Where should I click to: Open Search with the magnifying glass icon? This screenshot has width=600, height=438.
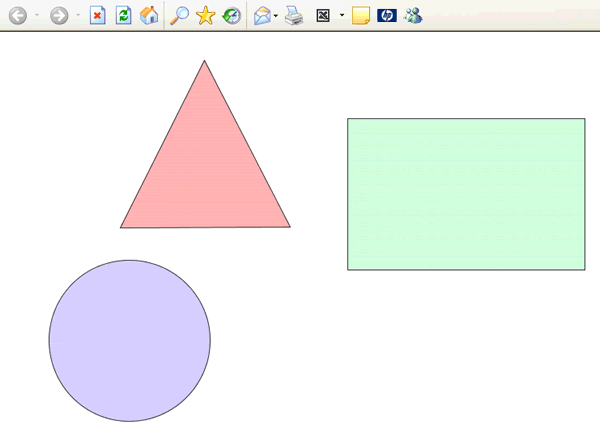point(179,15)
